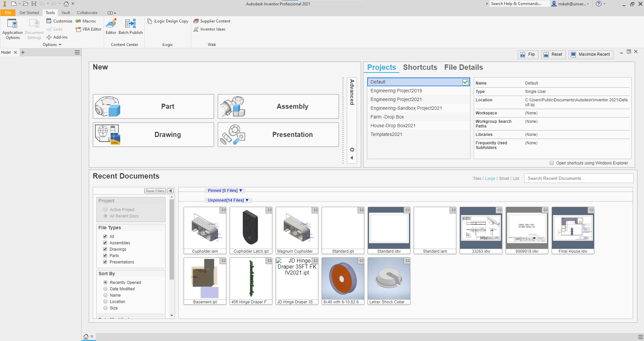Click the Reset Filters button
Viewport: 644px width, 341px height.
pyautogui.click(x=155, y=190)
